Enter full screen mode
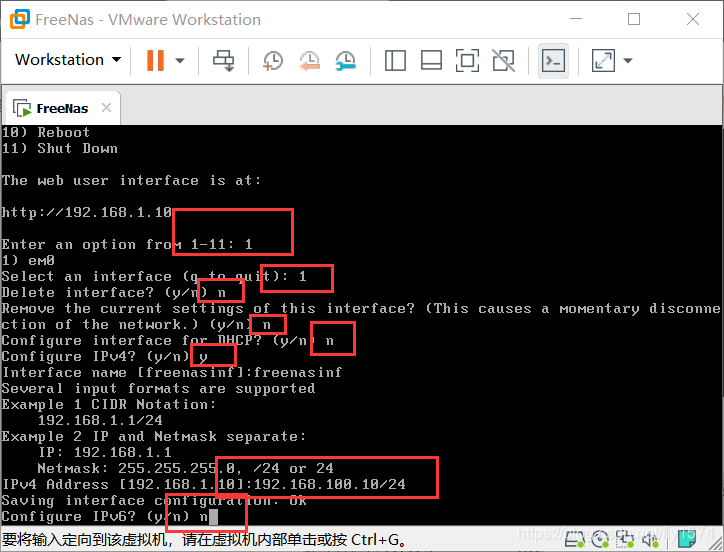The image size is (724, 552). coord(467,61)
